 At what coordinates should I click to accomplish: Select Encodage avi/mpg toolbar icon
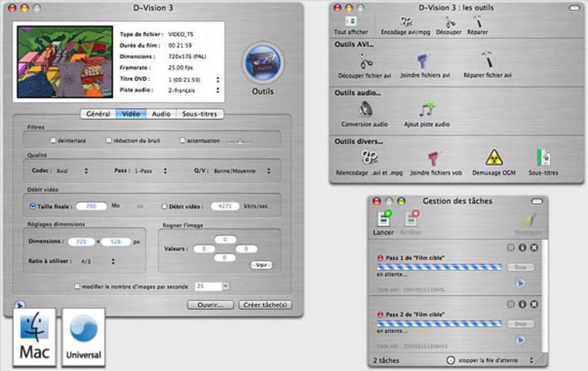pos(405,26)
